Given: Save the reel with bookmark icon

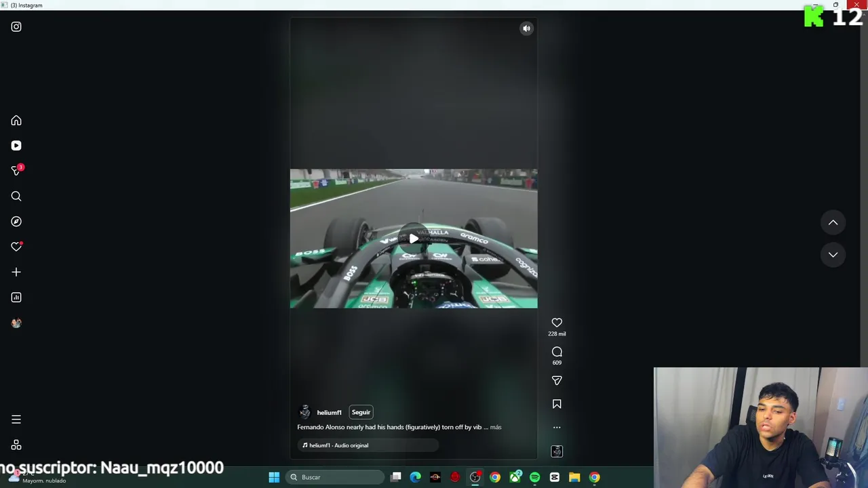Looking at the screenshot, I should (x=557, y=404).
